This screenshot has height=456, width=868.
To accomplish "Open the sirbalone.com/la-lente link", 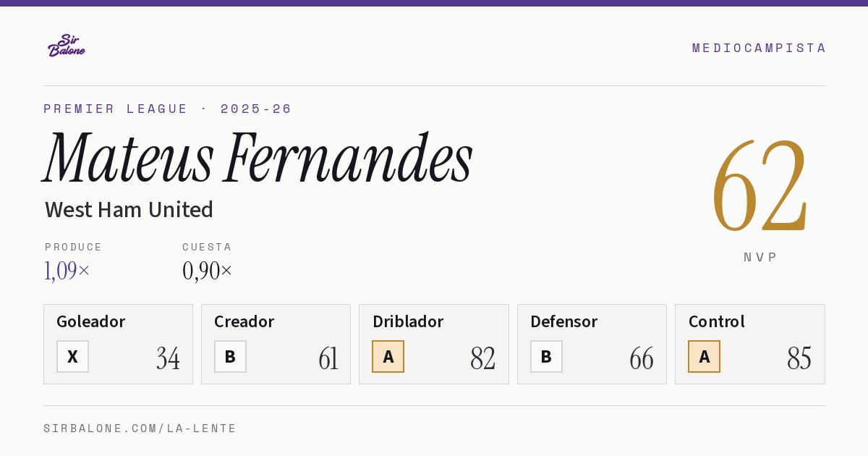I will [x=140, y=428].
